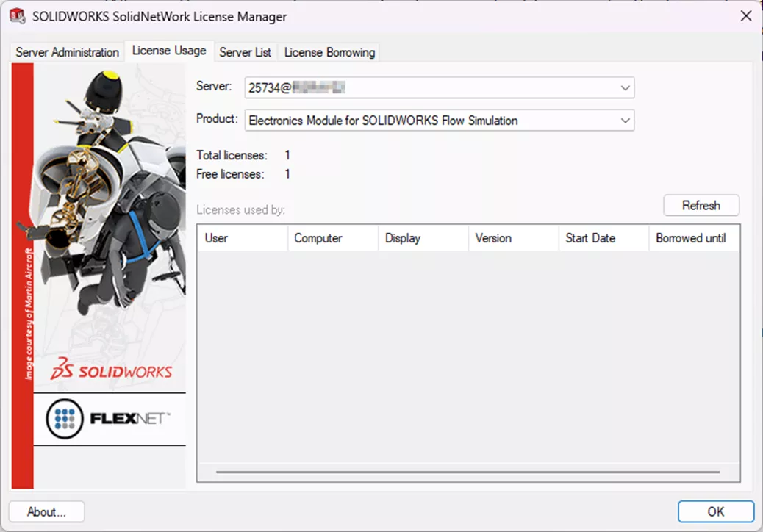Select the Server List tab
The height and width of the screenshot is (532, 763).
pyautogui.click(x=245, y=52)
